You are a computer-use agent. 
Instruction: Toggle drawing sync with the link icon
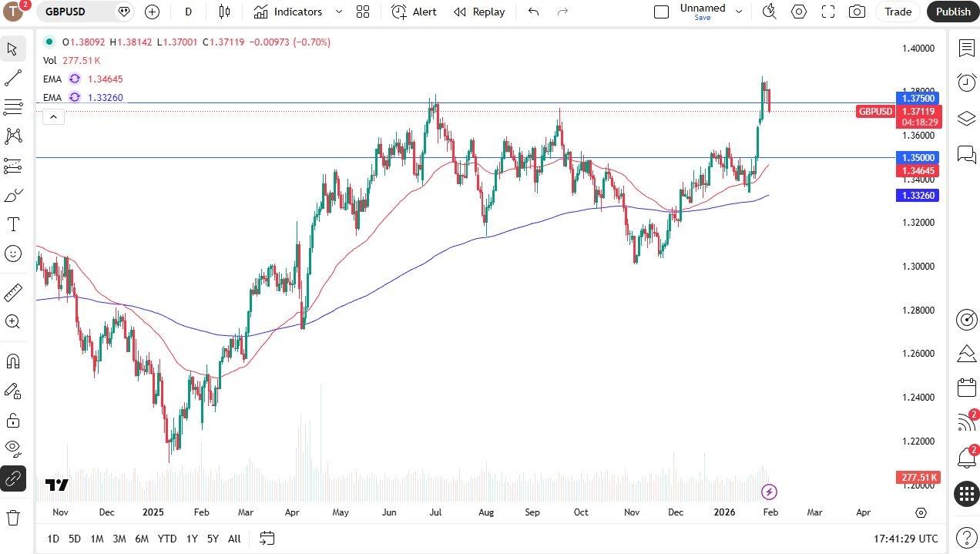12,478
